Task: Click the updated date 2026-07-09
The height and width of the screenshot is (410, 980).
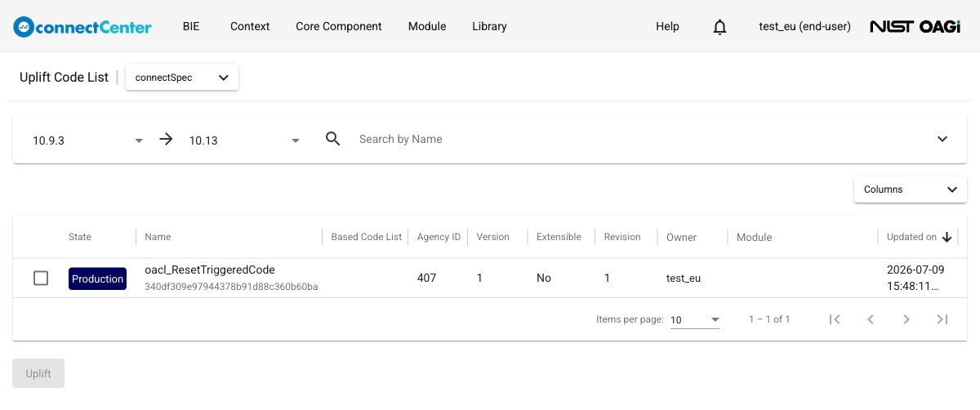Action: [x=915, y=269]
